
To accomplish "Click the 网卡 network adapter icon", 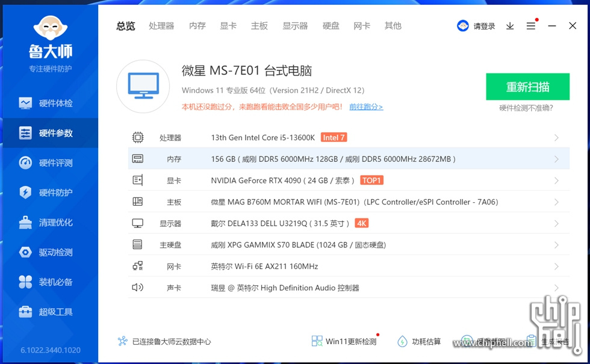I will 138,266.
